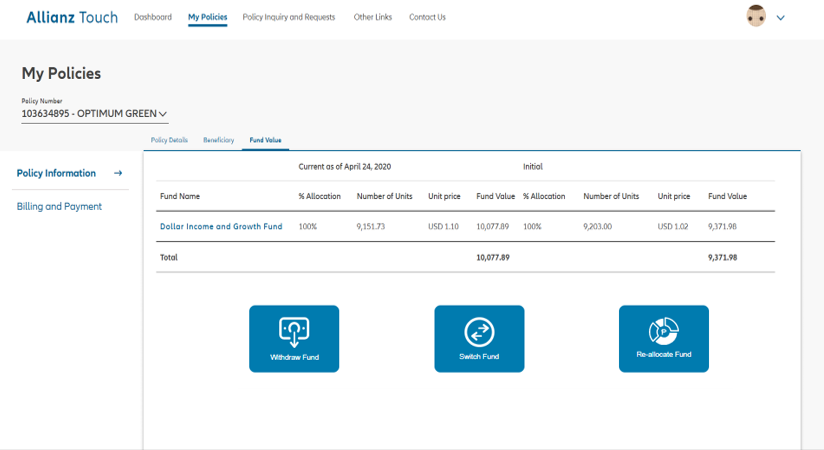Go to Policy Inquiry and Requests

(x=289, y=17)
